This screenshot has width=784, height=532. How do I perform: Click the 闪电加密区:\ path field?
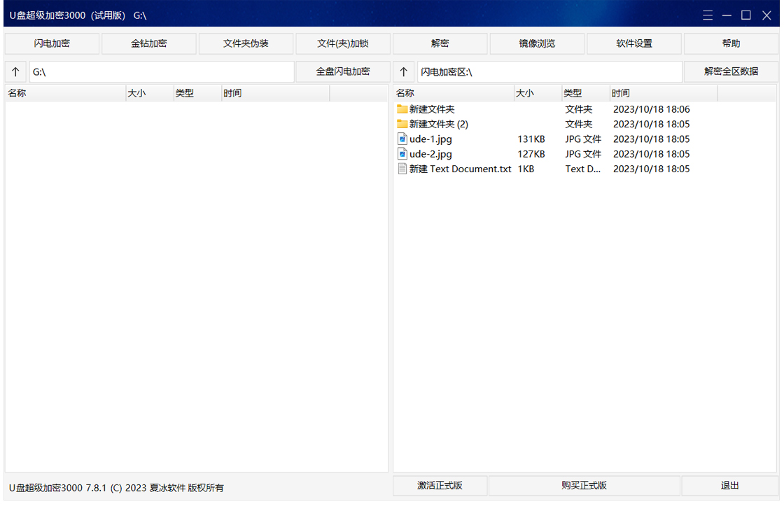549,72
